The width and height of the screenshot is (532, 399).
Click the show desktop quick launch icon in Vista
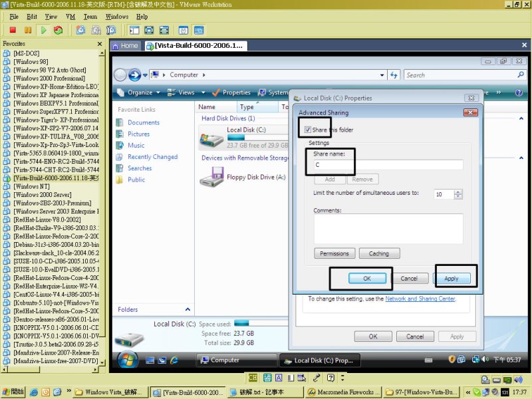pyautogui.click(x=150, y=360)
